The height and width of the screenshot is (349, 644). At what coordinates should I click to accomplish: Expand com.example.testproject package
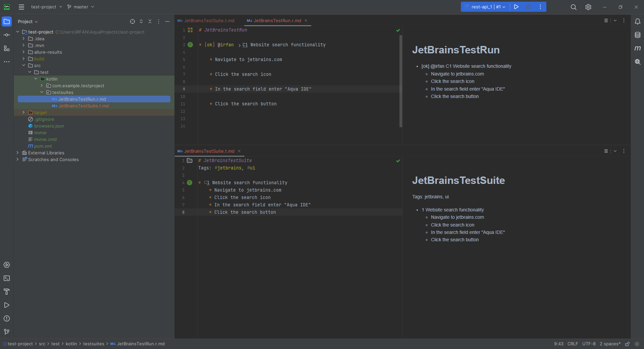coord(42,86)
